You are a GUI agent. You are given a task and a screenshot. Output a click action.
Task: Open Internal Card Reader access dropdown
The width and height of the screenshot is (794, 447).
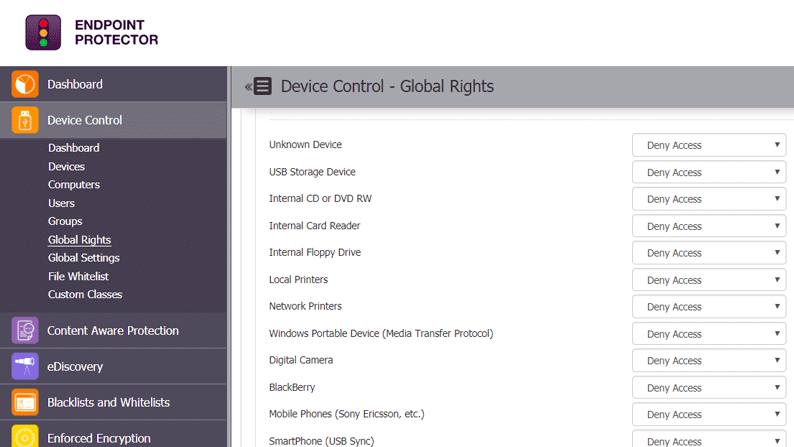tap(709, 226)
